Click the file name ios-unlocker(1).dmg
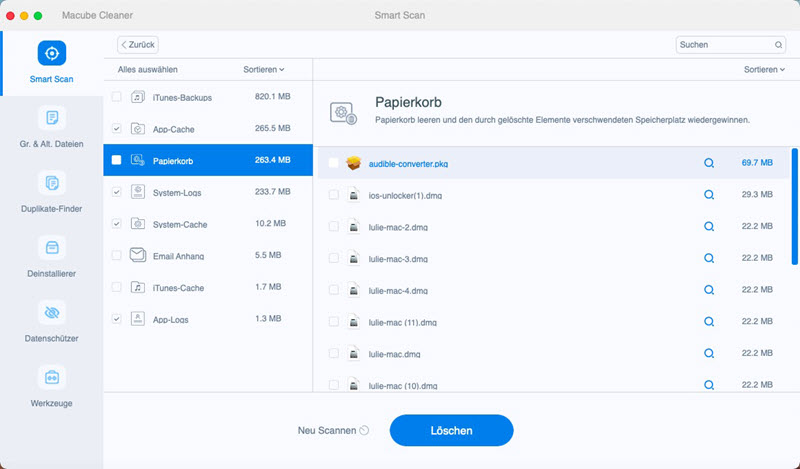This screenshot has width=800, height=469. [x=405, y=195]
